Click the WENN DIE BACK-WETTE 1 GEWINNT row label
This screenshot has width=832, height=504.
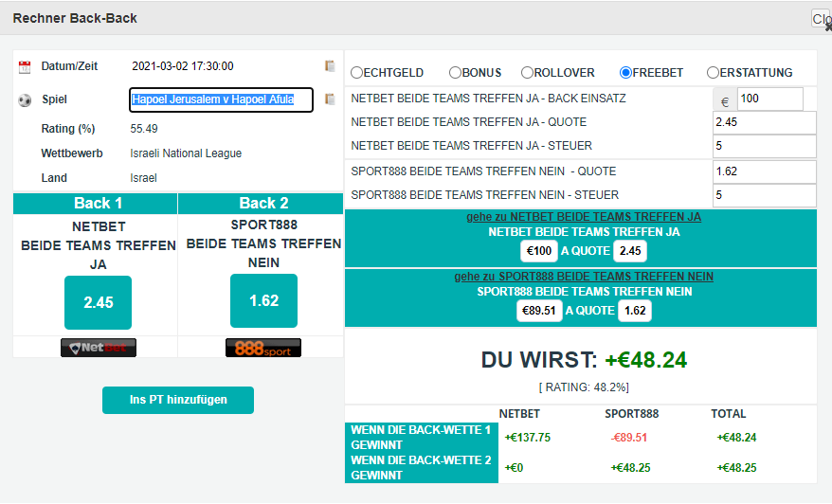[422, 438]
